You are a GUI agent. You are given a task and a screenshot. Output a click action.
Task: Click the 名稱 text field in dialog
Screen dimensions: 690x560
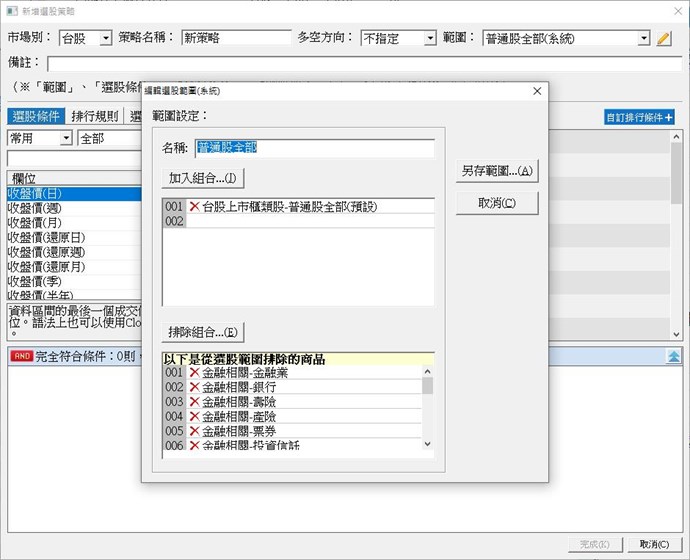tap(314, 147)
